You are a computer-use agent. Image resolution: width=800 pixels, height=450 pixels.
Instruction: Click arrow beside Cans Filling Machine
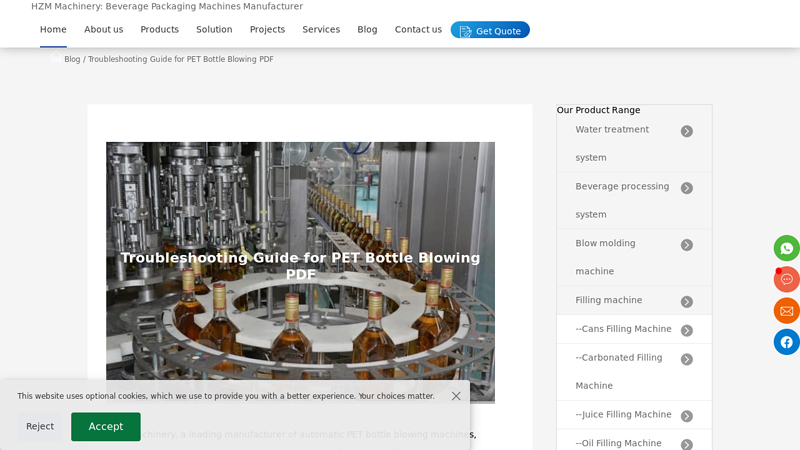tap(687, 331)
